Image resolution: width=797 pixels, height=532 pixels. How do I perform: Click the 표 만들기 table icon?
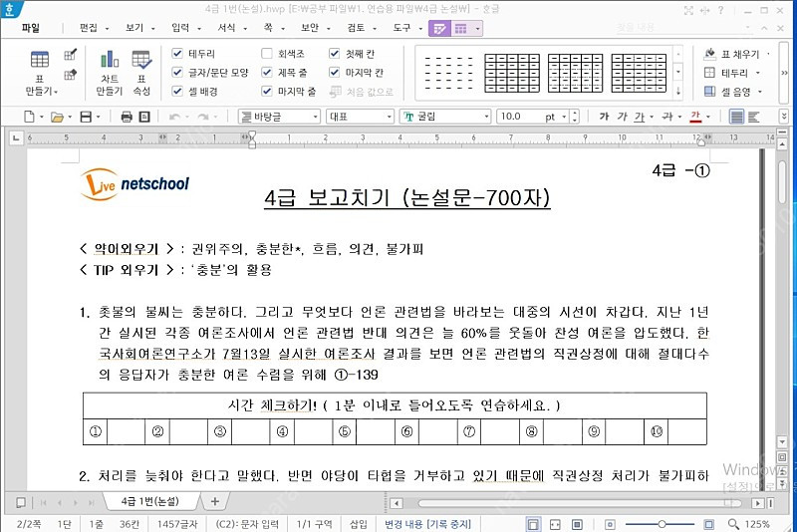pos(40,60)
